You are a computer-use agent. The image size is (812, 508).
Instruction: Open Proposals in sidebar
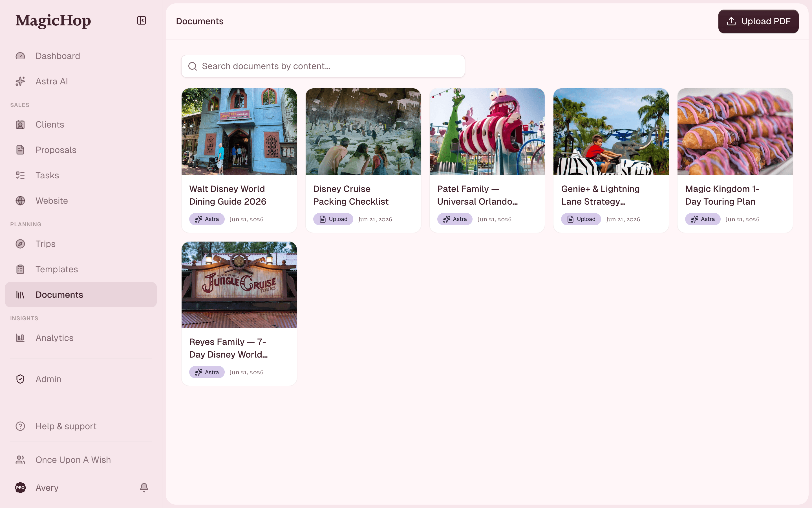tap(81, 150)
